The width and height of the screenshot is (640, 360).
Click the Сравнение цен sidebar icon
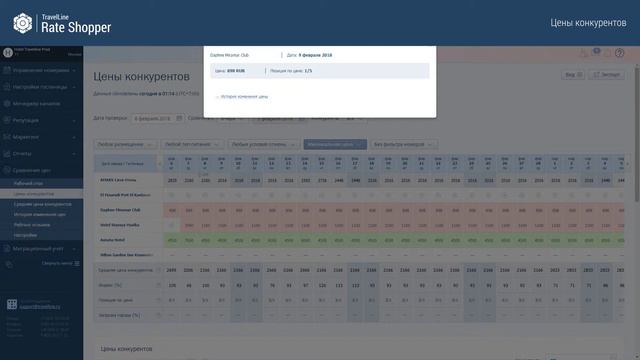point(7,171)
